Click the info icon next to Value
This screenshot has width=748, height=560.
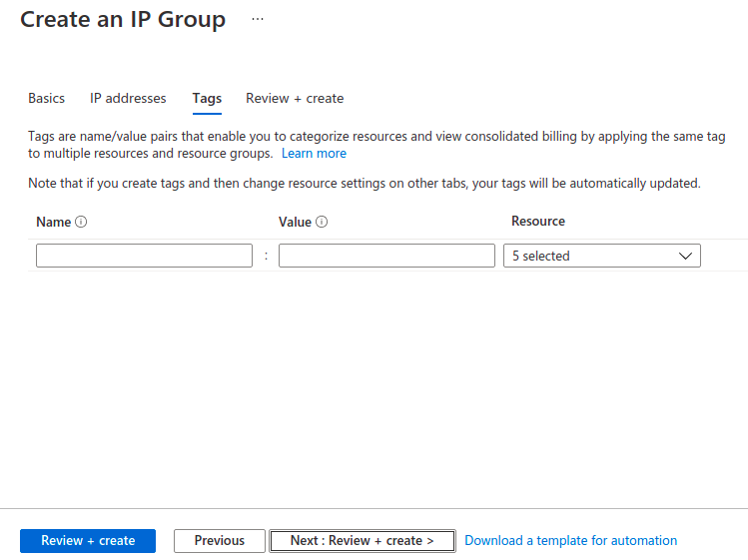(323, 223)
